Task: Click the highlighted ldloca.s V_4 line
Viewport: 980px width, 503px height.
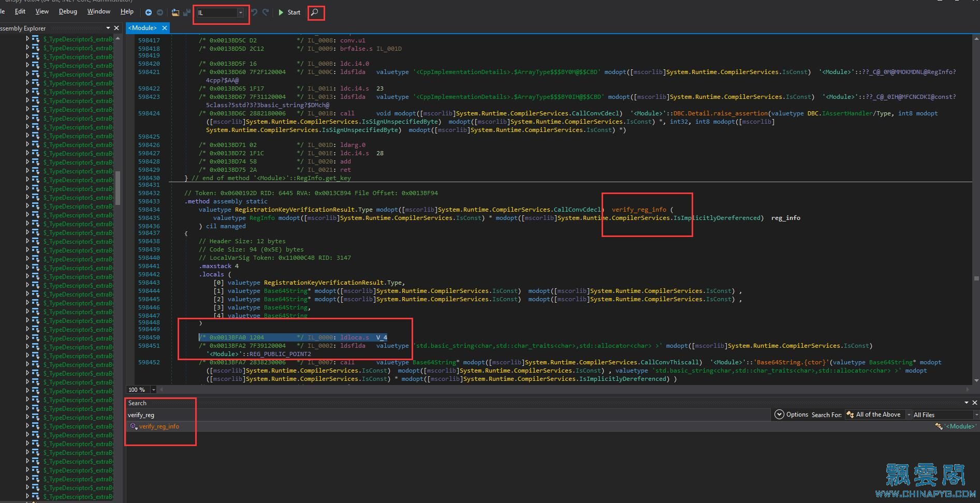Action: (293, 337)
